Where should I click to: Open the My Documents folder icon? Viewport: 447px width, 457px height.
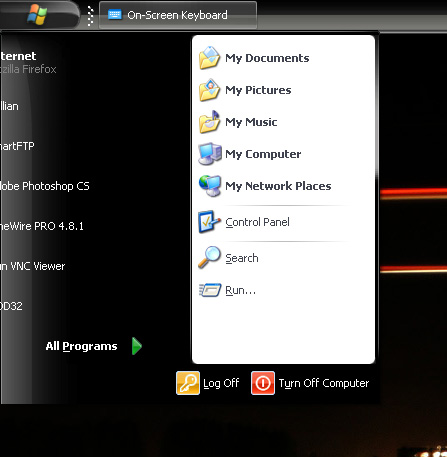[x=209, y=58]
